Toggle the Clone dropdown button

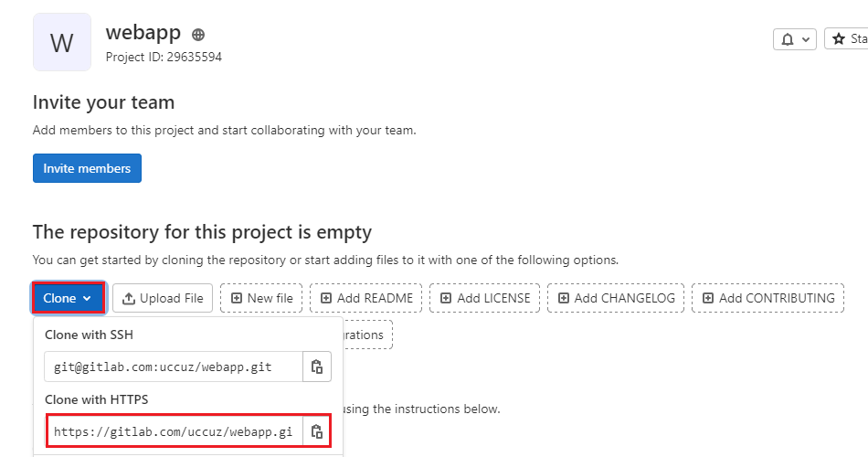coord(69,298)
